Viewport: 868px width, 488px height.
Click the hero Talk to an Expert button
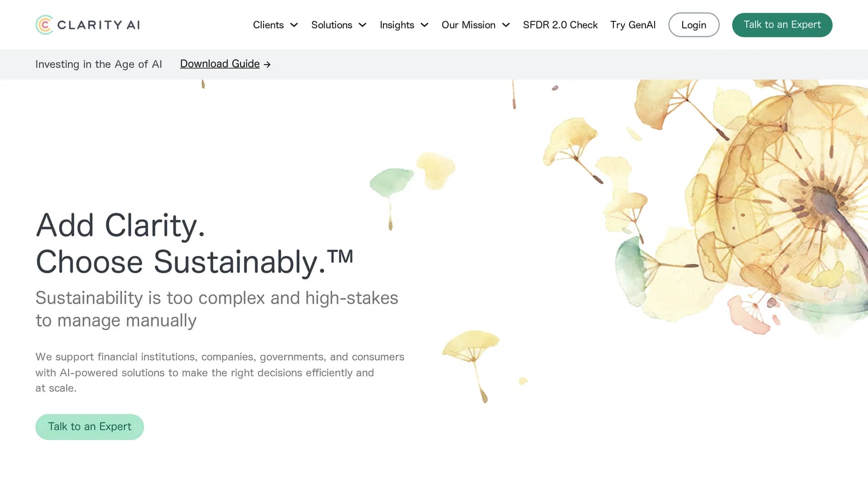(x=90, y=427)
